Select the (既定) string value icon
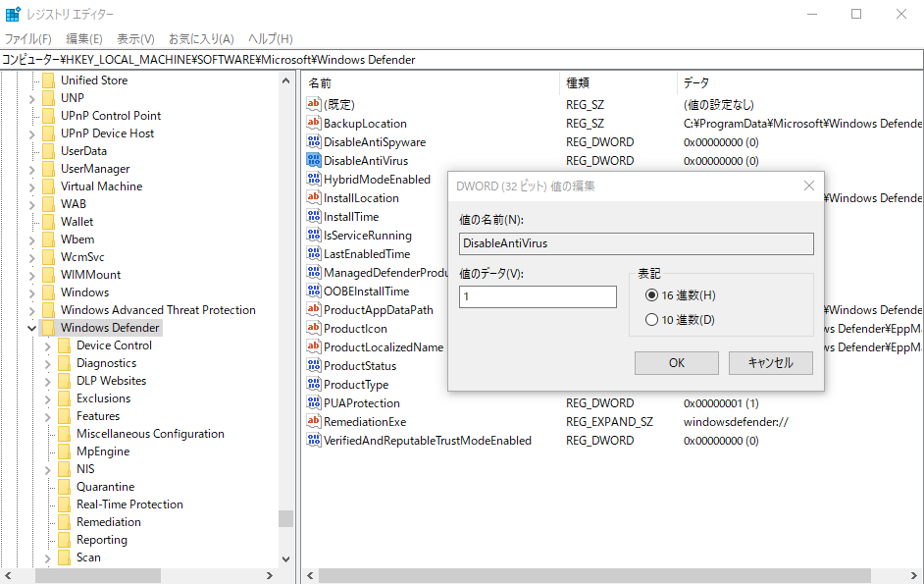The height and width of the screenshot is (584, 924). [314, 104]
